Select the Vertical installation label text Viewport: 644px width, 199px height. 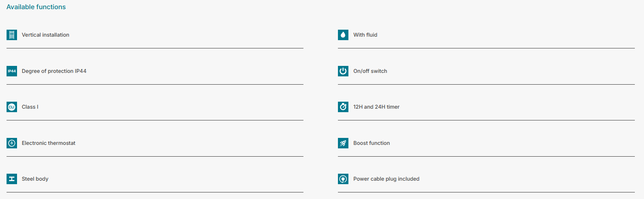[45, 35]
